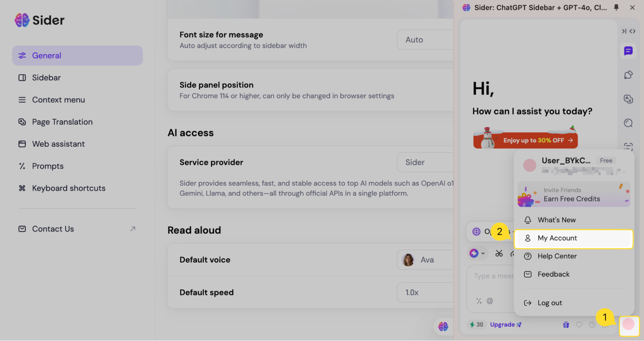
Task: Click the Contact Us external arrow icon
Action: [133, 229]
